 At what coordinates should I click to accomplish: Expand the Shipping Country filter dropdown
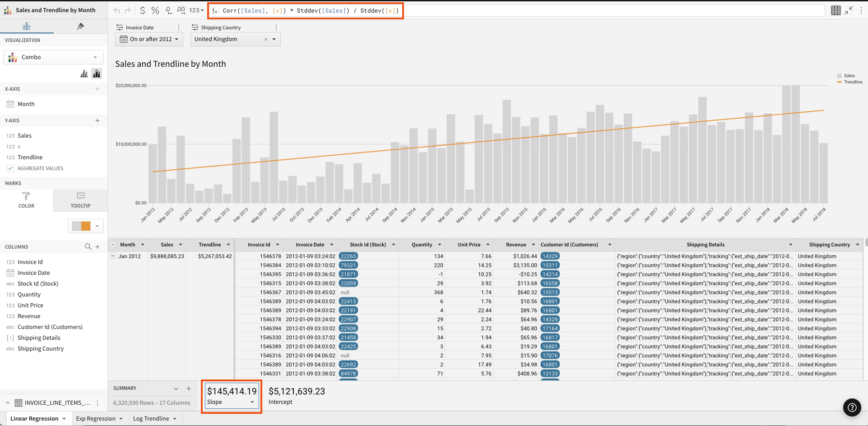click(x=274, y=39)
